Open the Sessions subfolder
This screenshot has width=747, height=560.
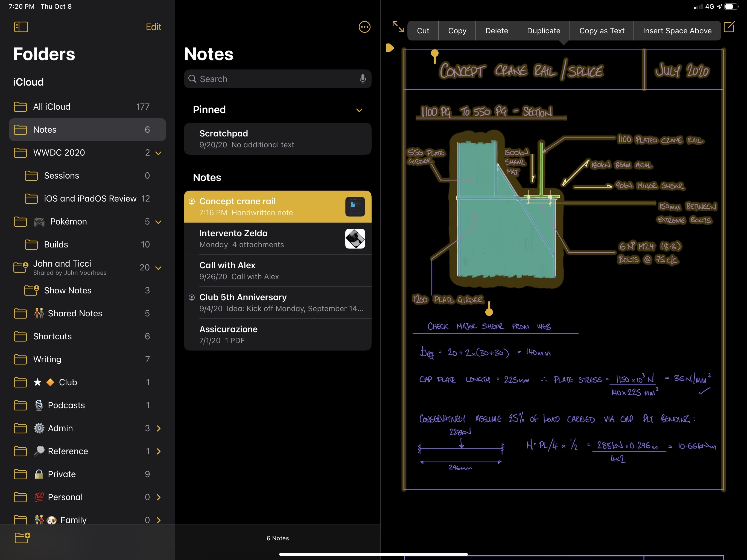pos(87,176)
